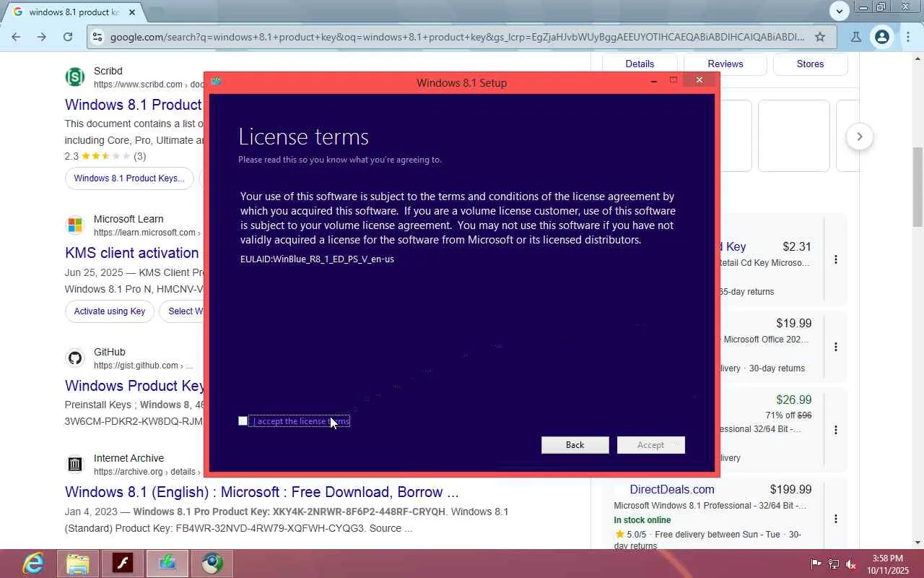The height and width of the screenshot is (578, 924).
Task: Click the Microsoft Learn favicon
Action: 75,225
